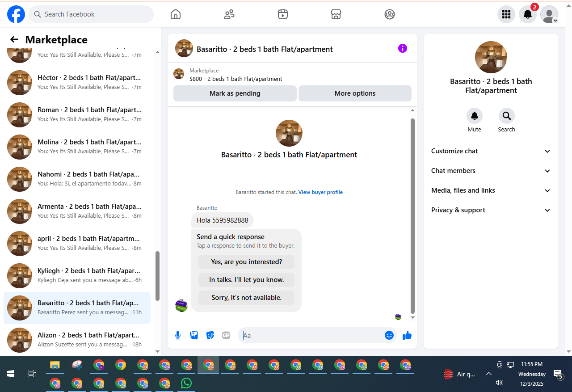572x392 pixels.
Task: Click conversation list scrollbar up arrow
Action: (157, 52)
